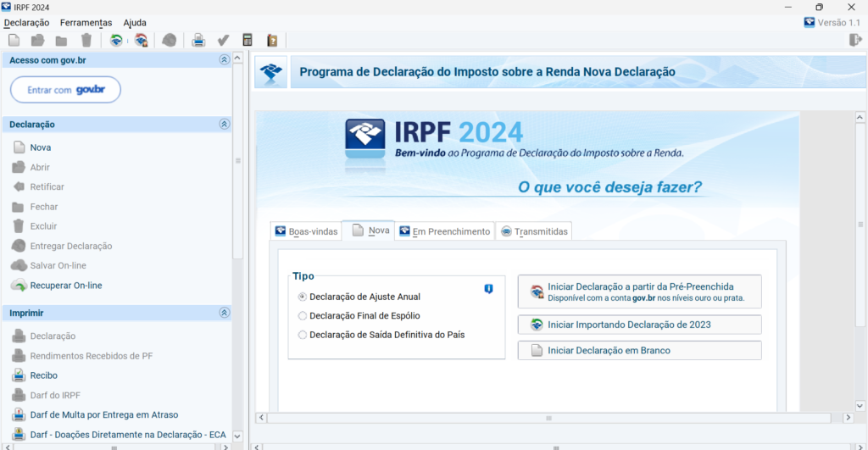Click the Darf do IRPF item
This screenshot has width=868, height=450.
click(55, 395)
